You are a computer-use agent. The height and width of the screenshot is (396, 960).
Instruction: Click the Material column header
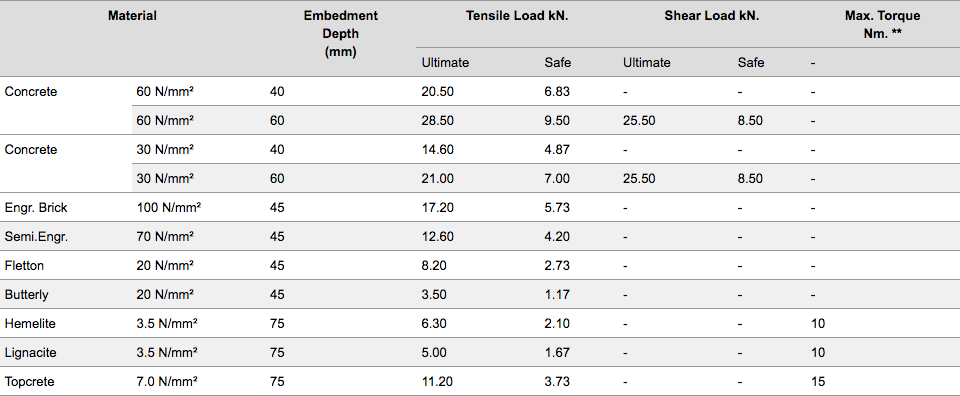(x=132, y=16)
